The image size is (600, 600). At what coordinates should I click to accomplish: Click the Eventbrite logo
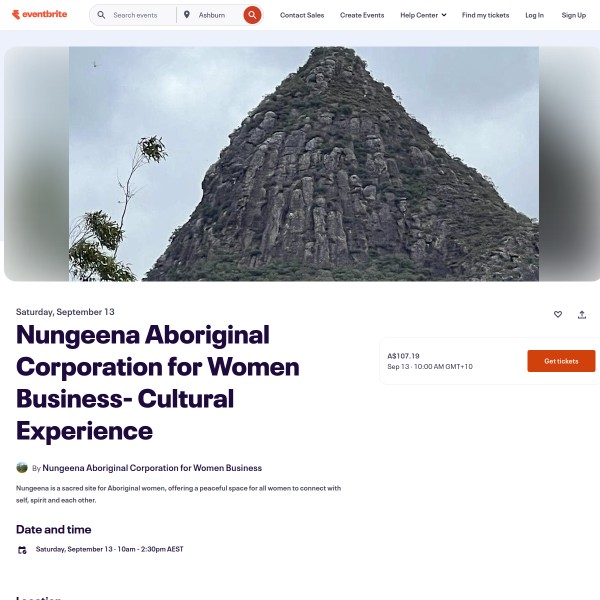click(39, 15)
